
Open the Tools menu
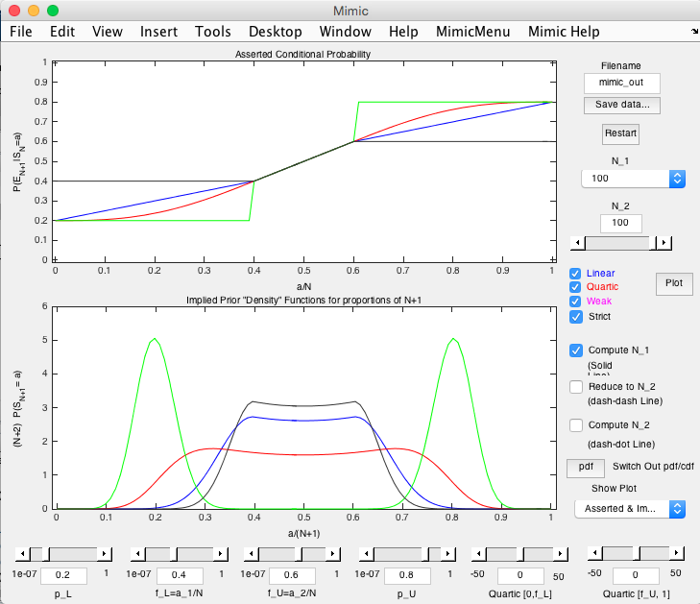(x=213, y=32)
